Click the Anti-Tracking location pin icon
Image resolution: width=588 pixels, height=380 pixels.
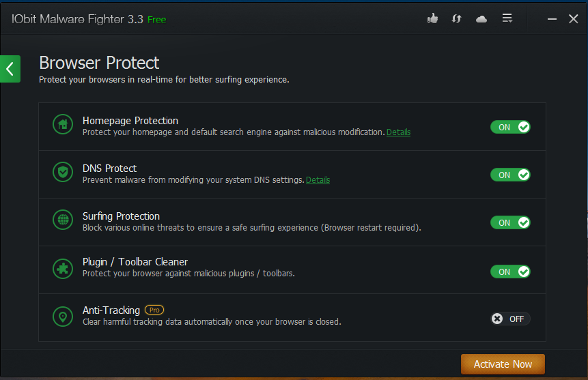click(x=63, y=317)
